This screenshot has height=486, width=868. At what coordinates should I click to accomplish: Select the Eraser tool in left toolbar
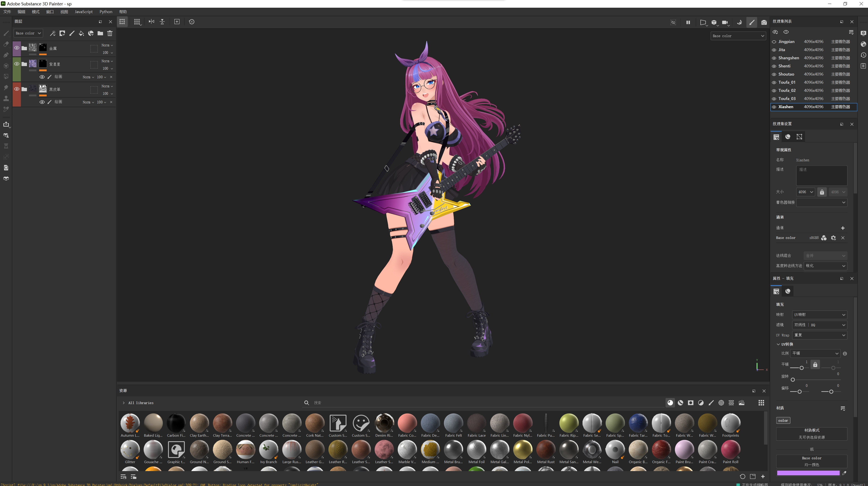[x=6, y=44]
